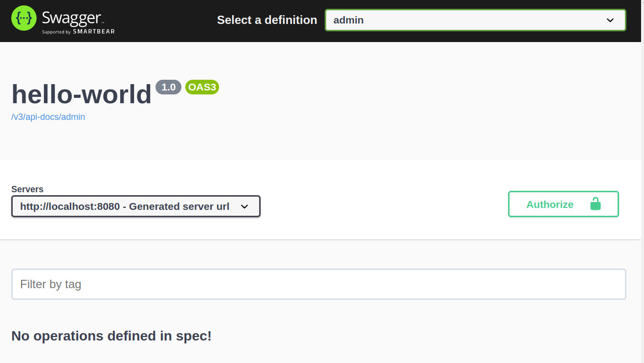Click the chevron on the Servers selector
644x363 pixels.
(x=244, y=206)
